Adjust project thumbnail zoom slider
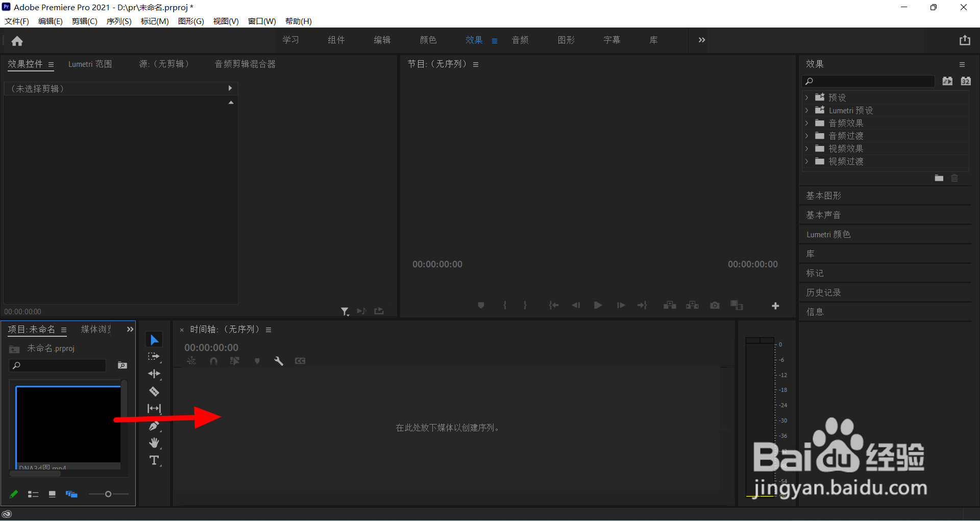The height and width of the screenshot is (521, 980). click(x=108, y=494)
